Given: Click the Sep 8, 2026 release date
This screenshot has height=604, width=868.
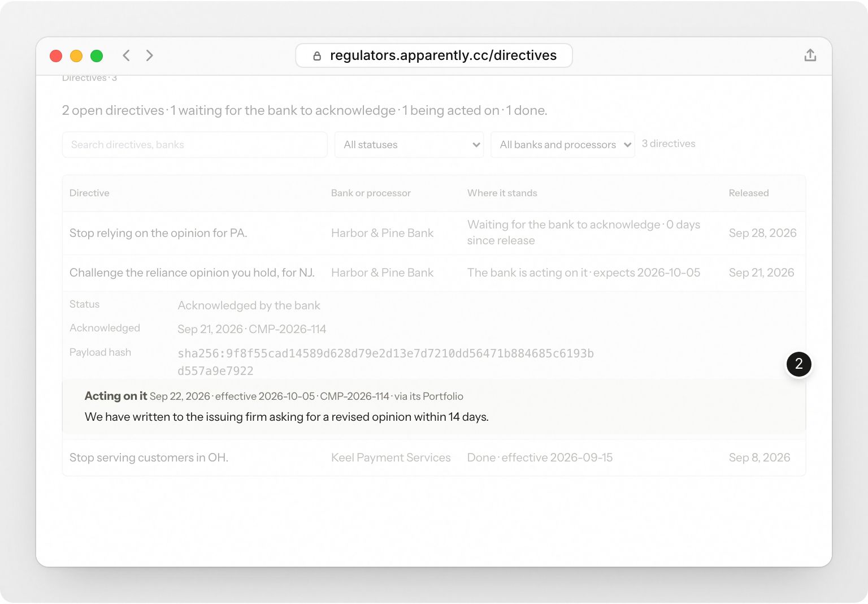Looking at the screenshot, I should (x=759, y=458).
